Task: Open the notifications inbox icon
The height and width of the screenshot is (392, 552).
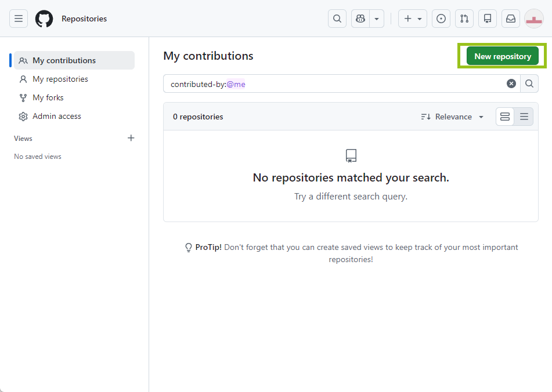Action: (x=511, y=19)
